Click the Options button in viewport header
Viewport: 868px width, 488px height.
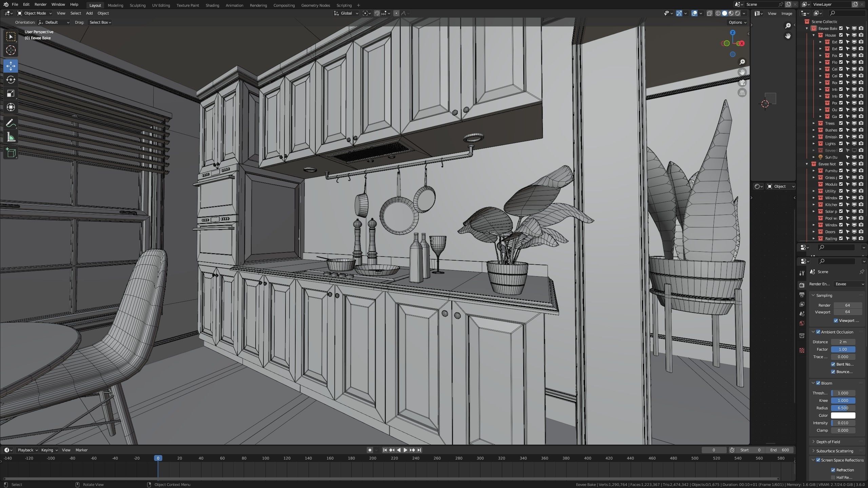(x=737, y=22)
